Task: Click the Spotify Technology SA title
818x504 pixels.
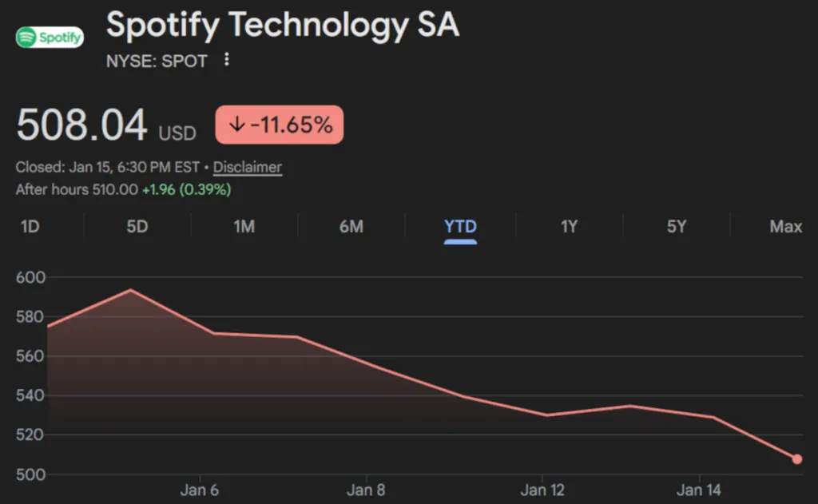Action: click(x=283, y=26)
